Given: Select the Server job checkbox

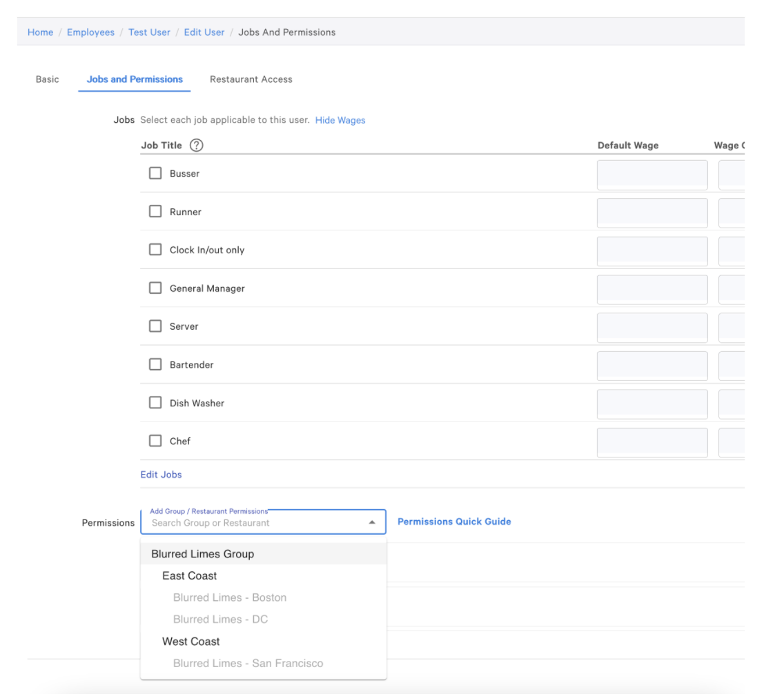Looking at the screenshot, I should (x=155, y=326).
